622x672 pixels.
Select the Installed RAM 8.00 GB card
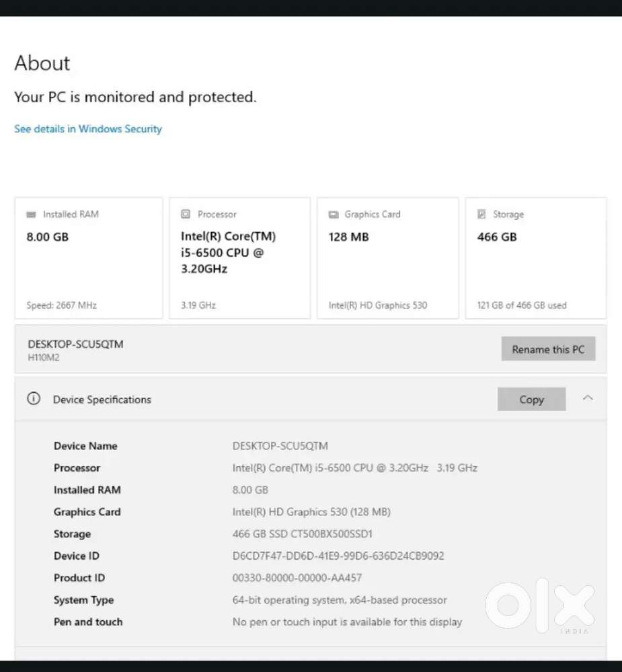click(x=89, y=258)
